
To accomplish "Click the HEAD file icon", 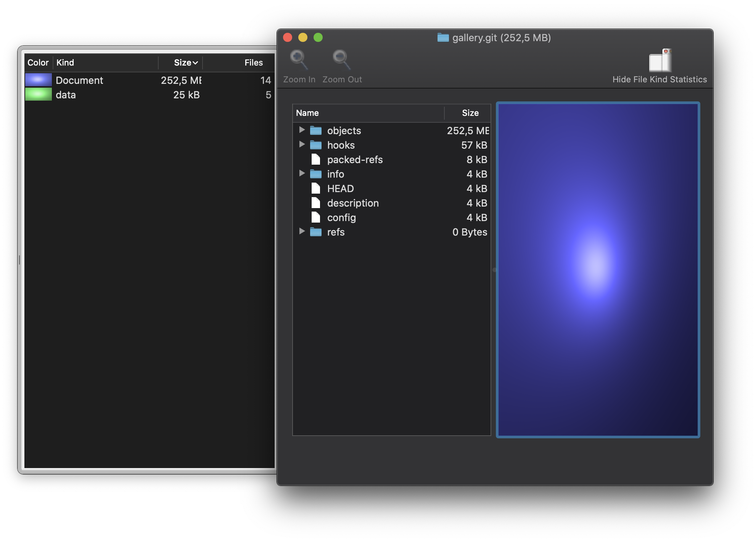I will click(315, 188).
